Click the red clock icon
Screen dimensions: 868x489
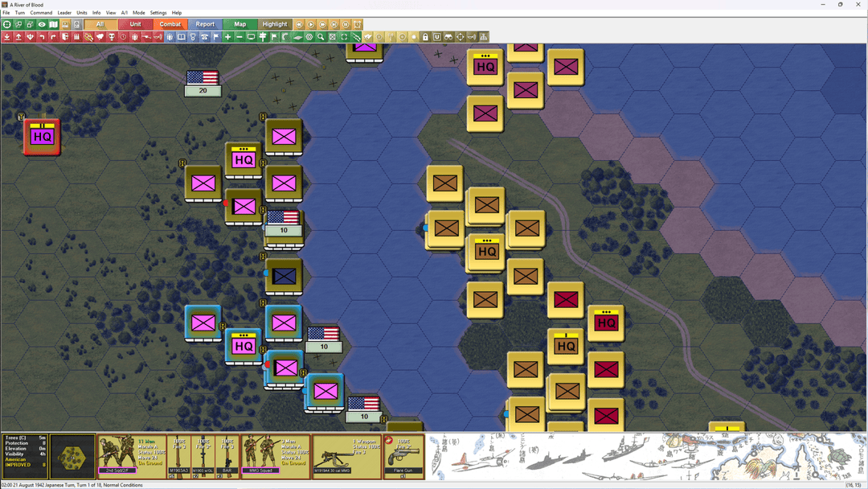[124, 37]
